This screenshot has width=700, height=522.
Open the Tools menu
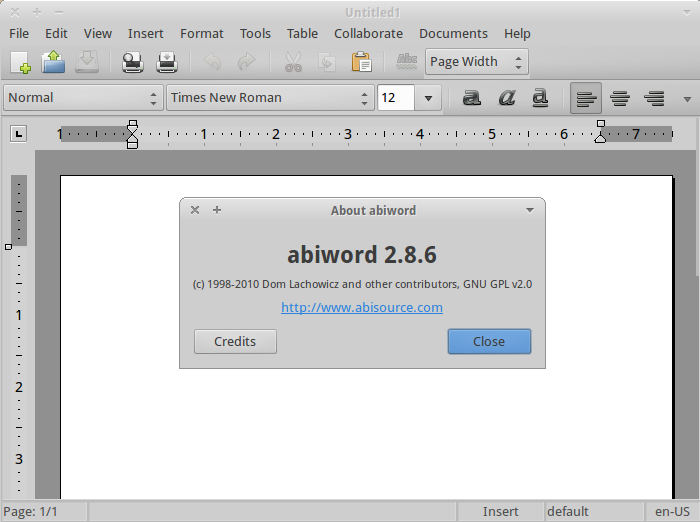point(255,33)
